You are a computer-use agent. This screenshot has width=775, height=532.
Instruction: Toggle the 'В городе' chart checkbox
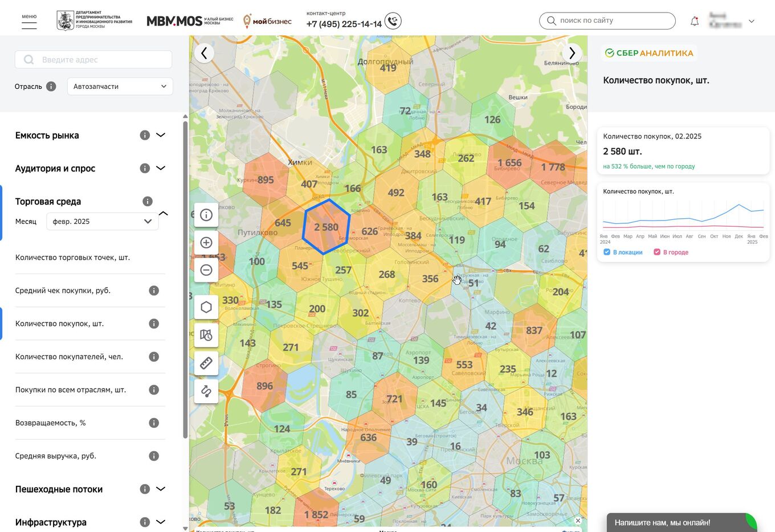point(657,252)
